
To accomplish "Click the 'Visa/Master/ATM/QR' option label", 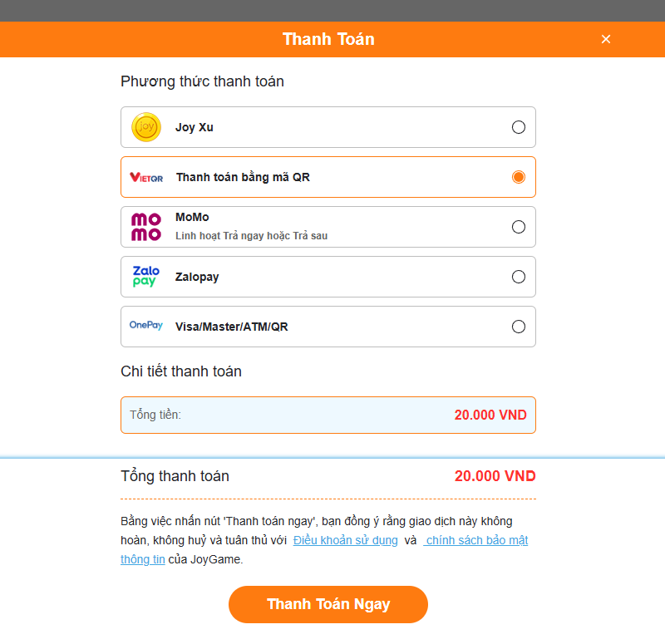I will click(231, 327).
